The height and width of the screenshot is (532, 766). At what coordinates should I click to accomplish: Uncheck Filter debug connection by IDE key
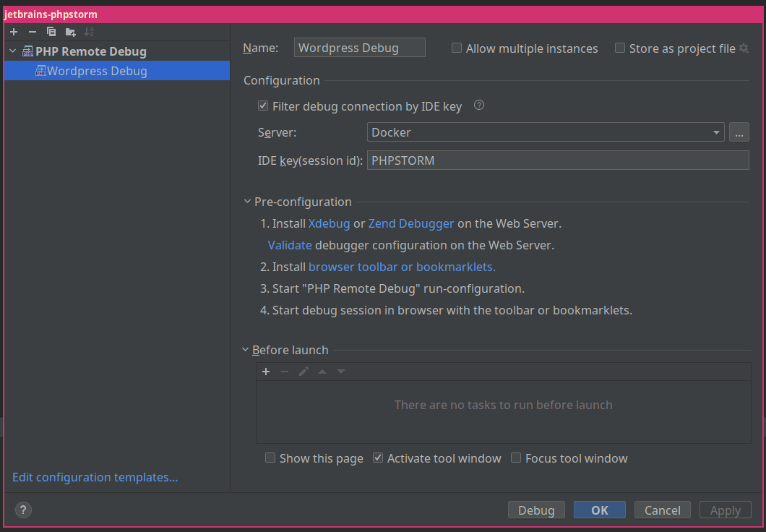263,106
